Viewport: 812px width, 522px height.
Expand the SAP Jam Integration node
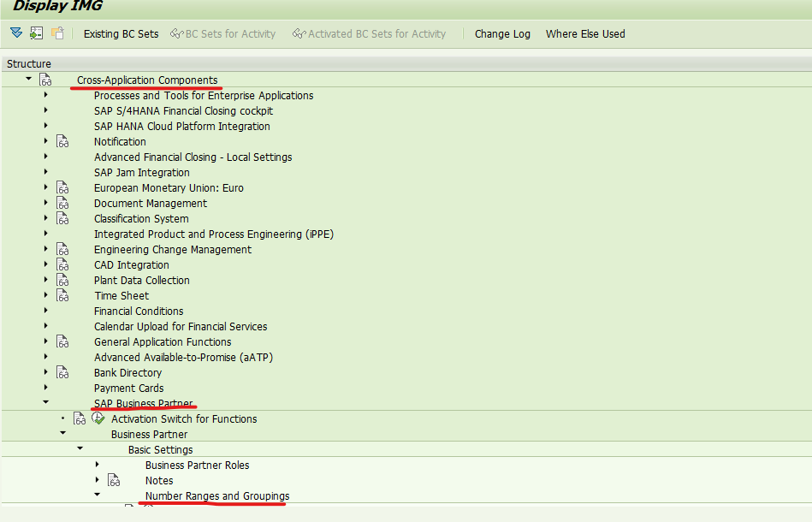(45, 172)
